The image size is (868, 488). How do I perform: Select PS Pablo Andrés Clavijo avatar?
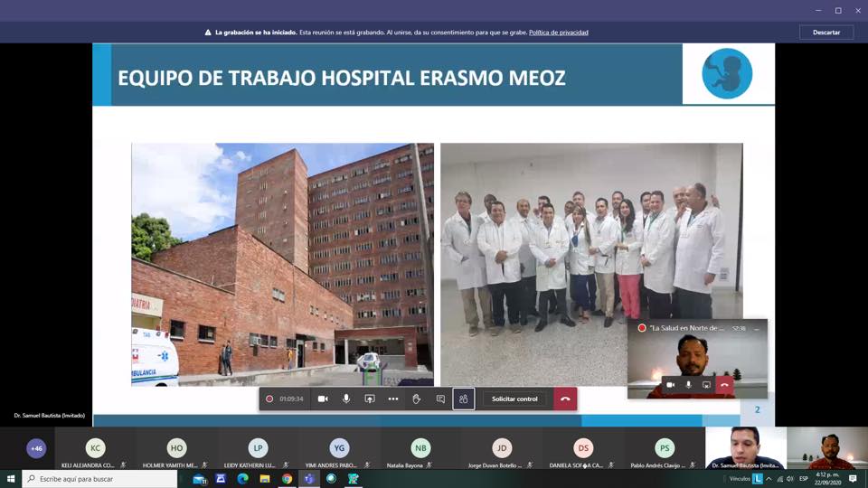click(665, 448)
